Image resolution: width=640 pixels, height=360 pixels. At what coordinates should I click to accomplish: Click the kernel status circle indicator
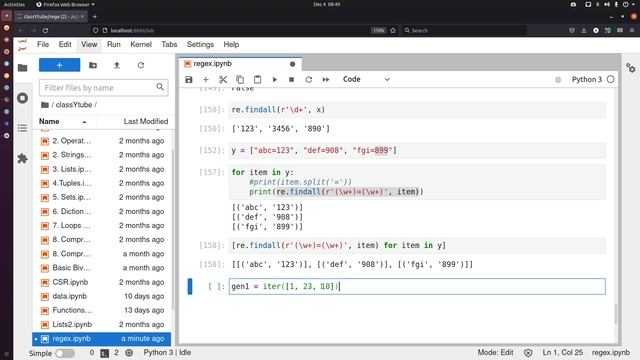[610, 80]
